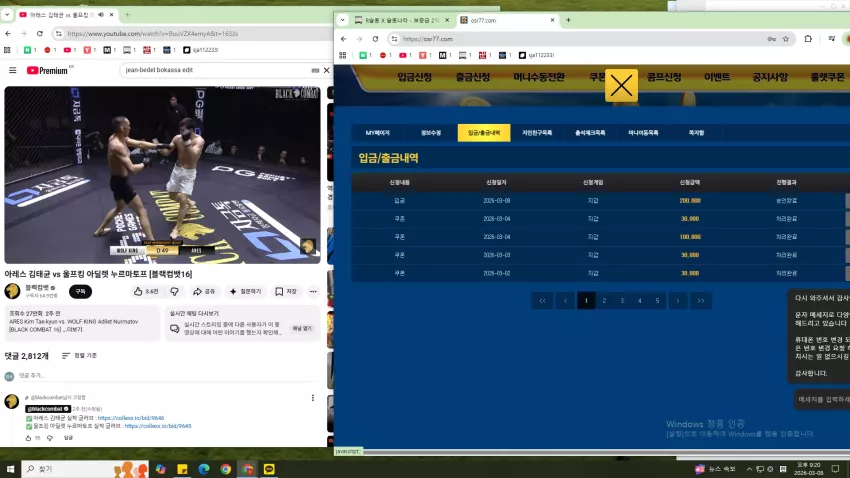
Task: Open comment sort order dropdown
Action: click(x=79, y=356)
